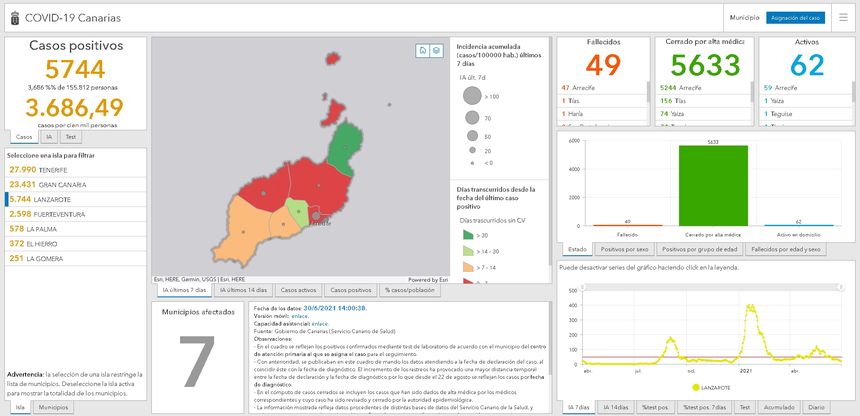Switch to Positivos por sexo tab
Screen dimensions: 860x416
click(624, 249)
